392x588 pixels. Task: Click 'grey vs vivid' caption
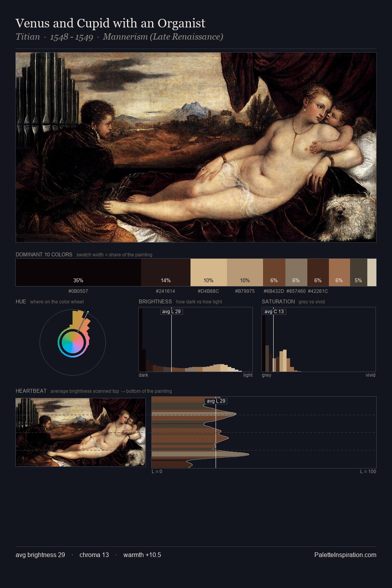(x=312, y=302)
